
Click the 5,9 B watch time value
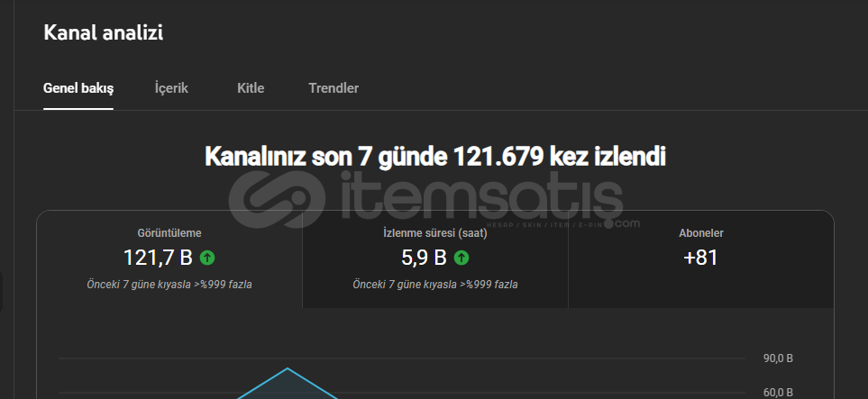tap(424, 258)
